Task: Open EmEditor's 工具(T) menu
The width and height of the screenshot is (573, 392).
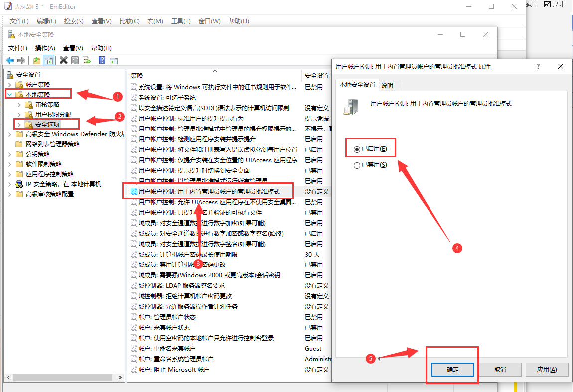Action: 181,21
